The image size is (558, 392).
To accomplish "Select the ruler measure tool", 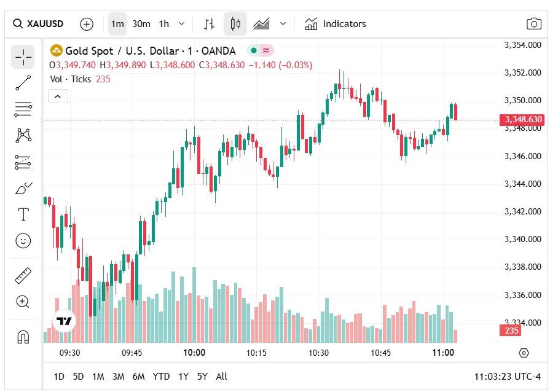I will 23,275.
